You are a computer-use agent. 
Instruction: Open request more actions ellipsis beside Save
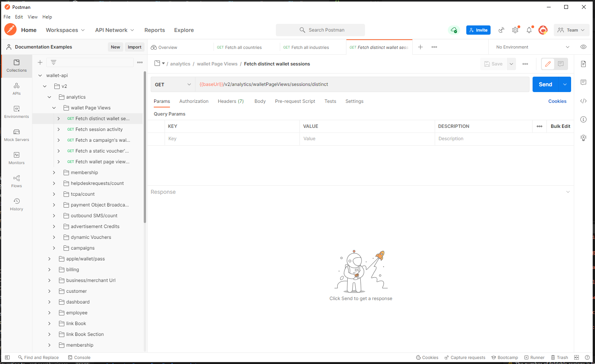(525, 64)
